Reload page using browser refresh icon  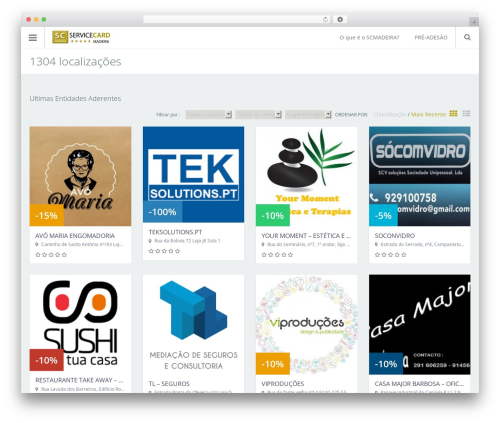click(325, 20)
